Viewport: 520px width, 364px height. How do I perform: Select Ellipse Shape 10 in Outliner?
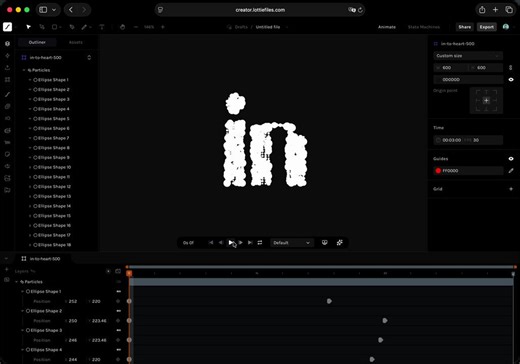point(52,167)
